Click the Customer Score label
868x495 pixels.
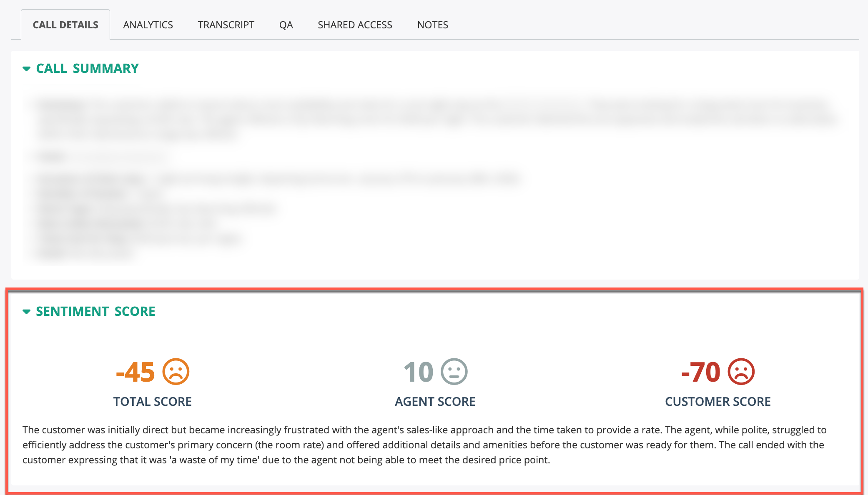(x=717, y=401)
